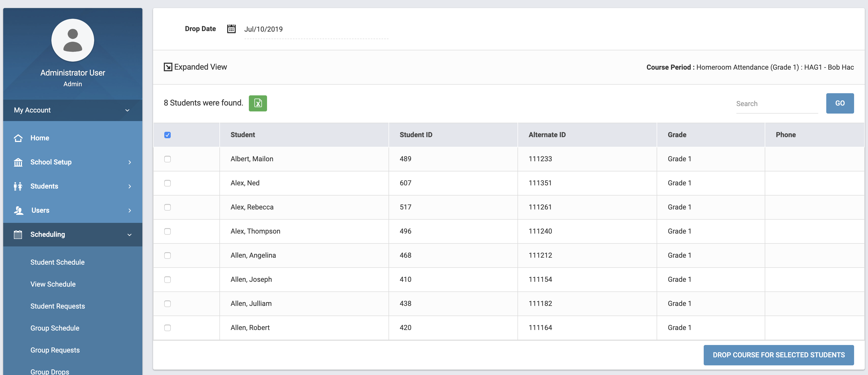Image resolution: width=868 pixels, height=375 pixels.
Task: Click the Scheduling calendar icon
Action: point(18,234)
